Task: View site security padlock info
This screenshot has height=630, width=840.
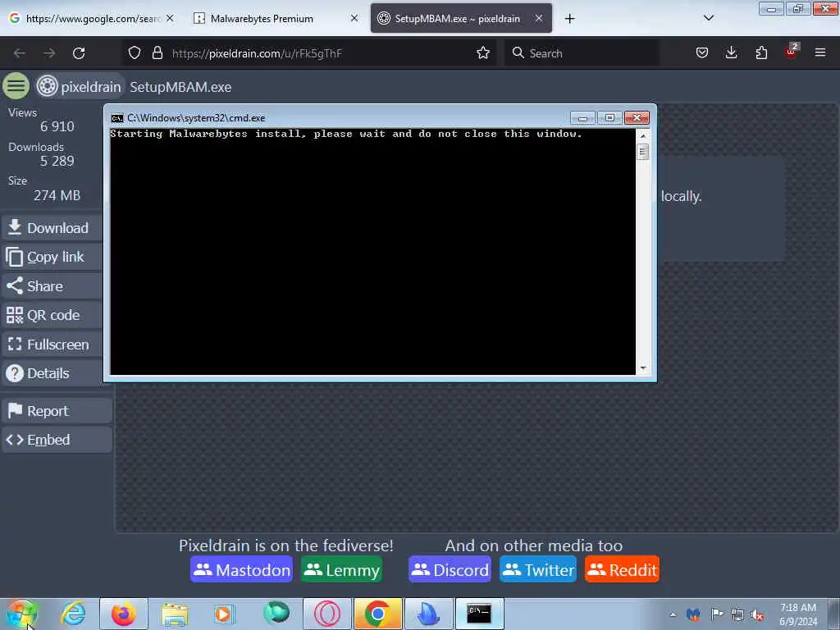Action: pos(157,53)
